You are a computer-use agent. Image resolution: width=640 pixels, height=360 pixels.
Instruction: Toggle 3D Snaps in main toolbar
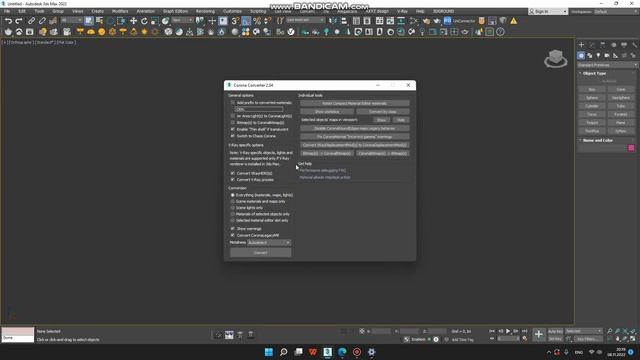[x=235, y=21]
